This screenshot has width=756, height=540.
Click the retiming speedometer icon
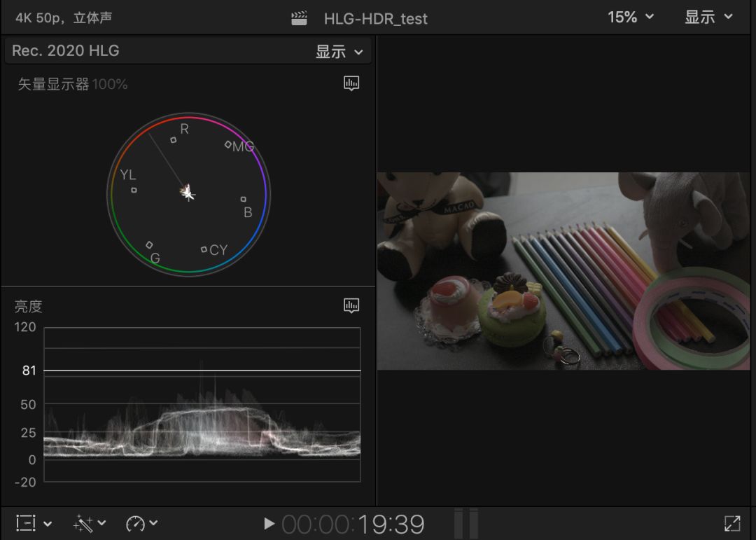click(x=135, y=523)
